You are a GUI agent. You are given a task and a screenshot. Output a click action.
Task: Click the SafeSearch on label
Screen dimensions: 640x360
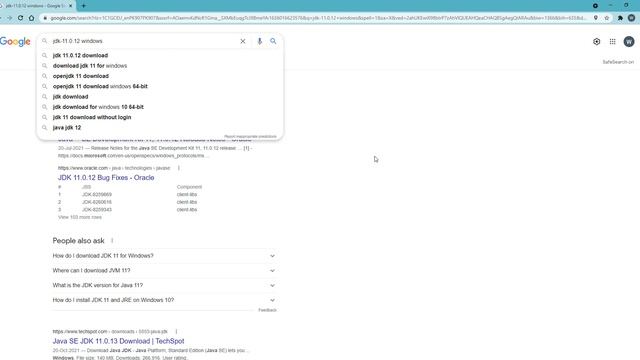tap(618, 62)
